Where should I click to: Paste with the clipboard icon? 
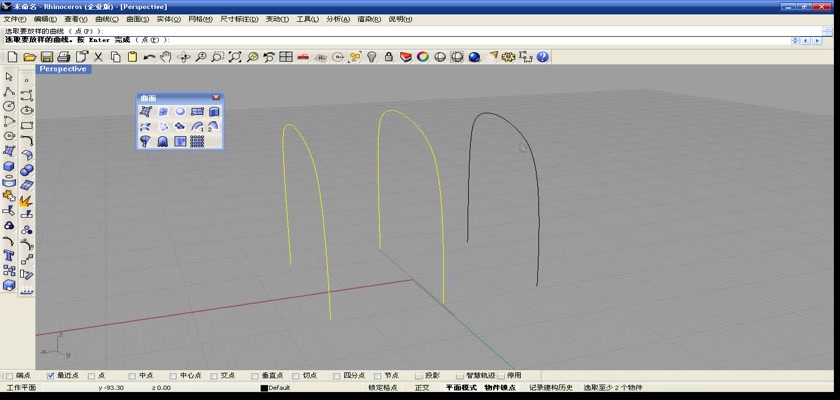[132, 57]
